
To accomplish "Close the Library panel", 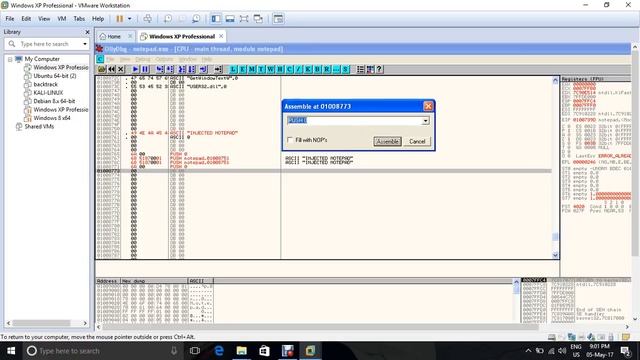I will pyautogui.click(x=87, y=32).
